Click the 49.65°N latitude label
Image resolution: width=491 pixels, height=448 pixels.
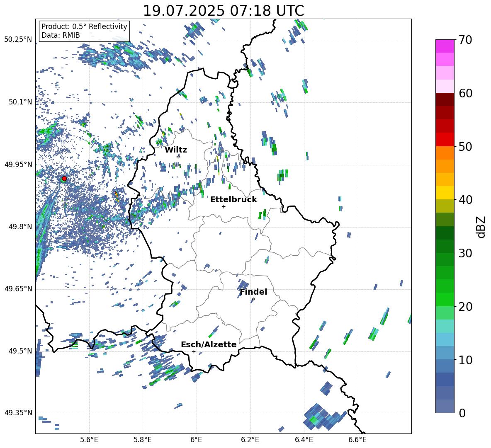point(18,289)
